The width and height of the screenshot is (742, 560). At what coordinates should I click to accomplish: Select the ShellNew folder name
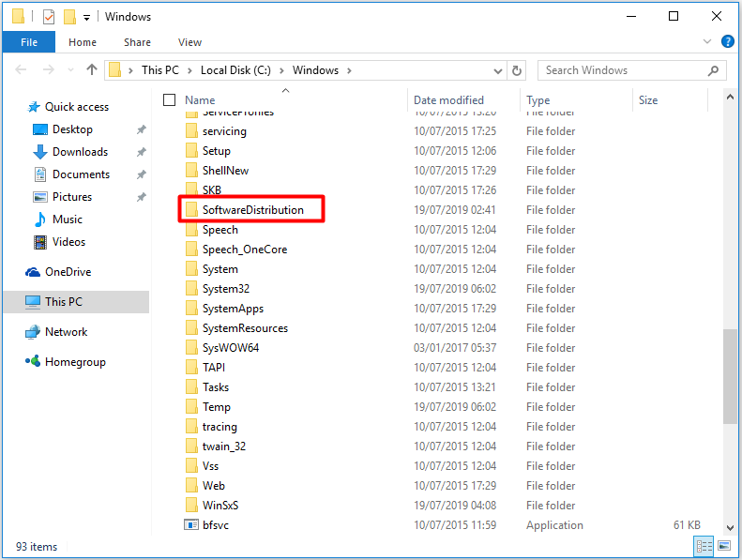225,171
